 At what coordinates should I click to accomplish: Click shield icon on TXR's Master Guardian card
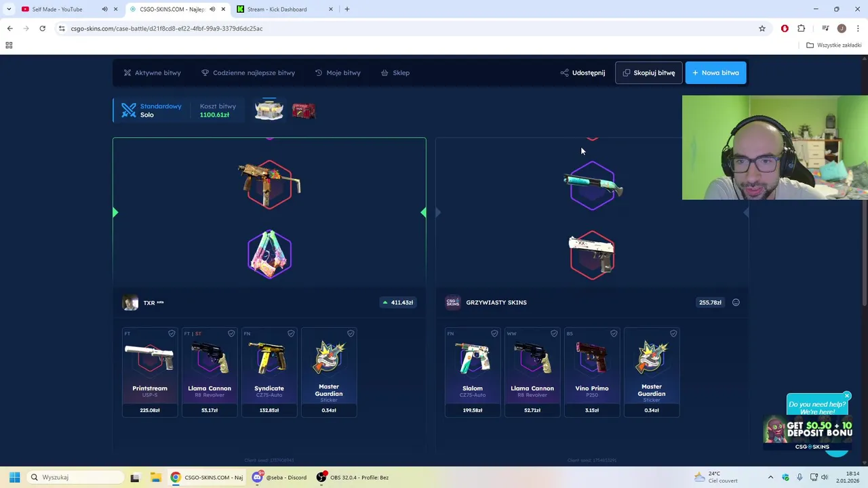(351, 333)
